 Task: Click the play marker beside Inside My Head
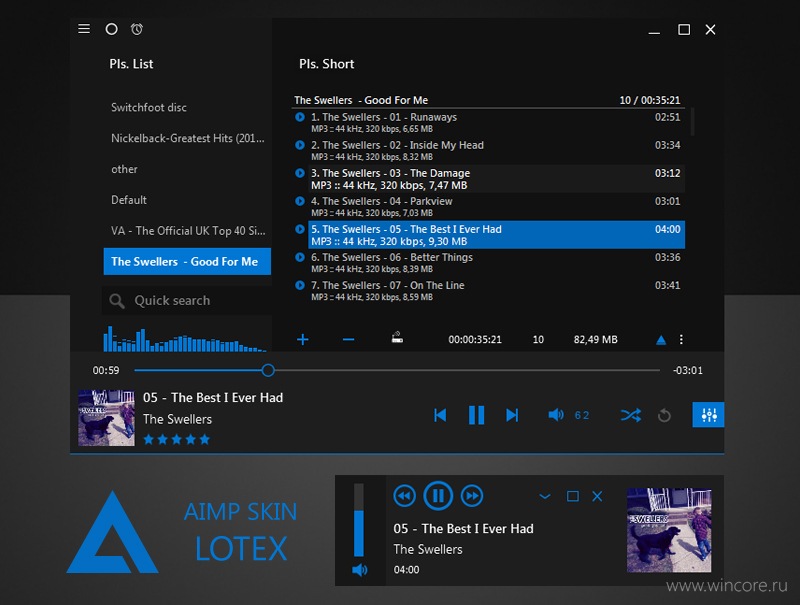click(300, 145)
